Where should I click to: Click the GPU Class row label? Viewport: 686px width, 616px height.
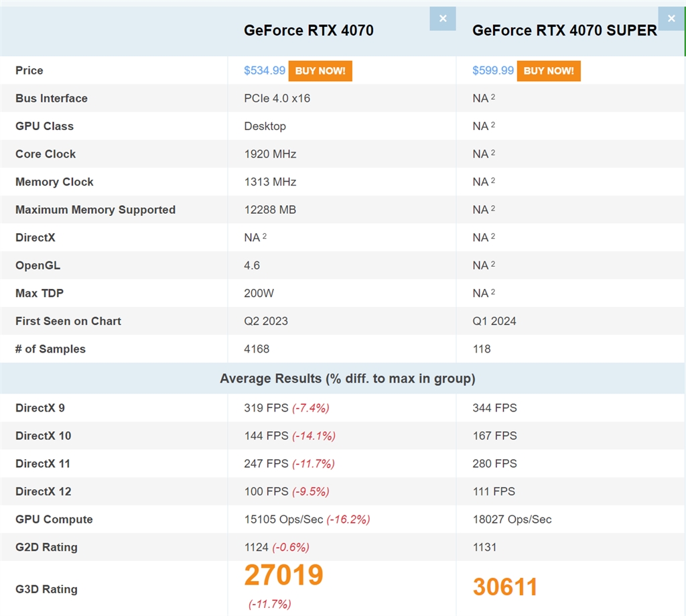click(x=45, y=126)
